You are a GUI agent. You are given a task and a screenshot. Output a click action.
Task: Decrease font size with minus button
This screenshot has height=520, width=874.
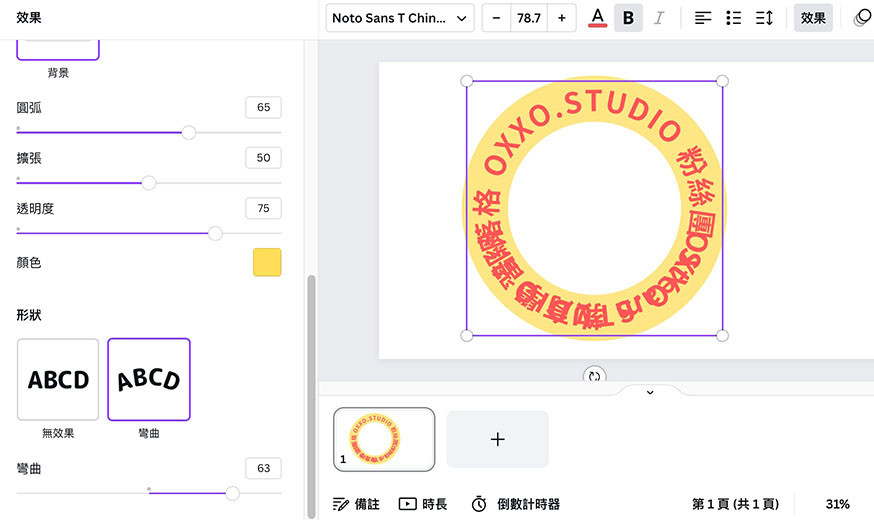click(496, 18)
